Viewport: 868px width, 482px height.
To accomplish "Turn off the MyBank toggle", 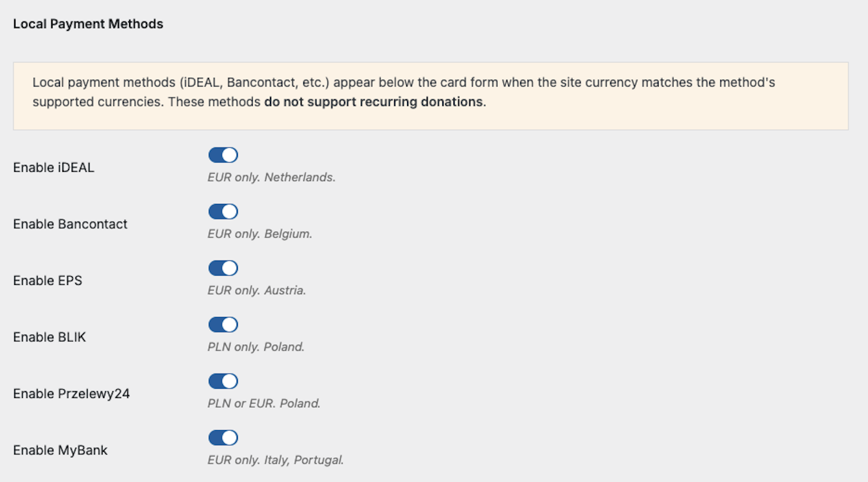I will coord(223,438).
